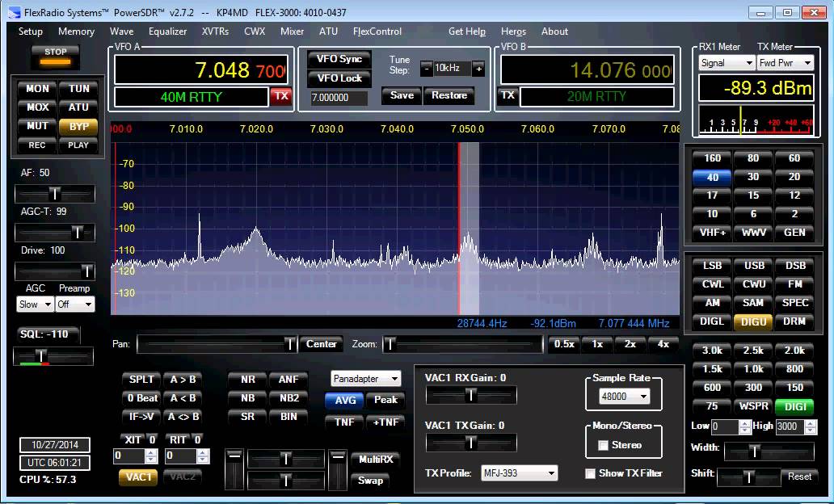Select the DIGI filter button
Viewport: 834px width, 504px height.
794,407
